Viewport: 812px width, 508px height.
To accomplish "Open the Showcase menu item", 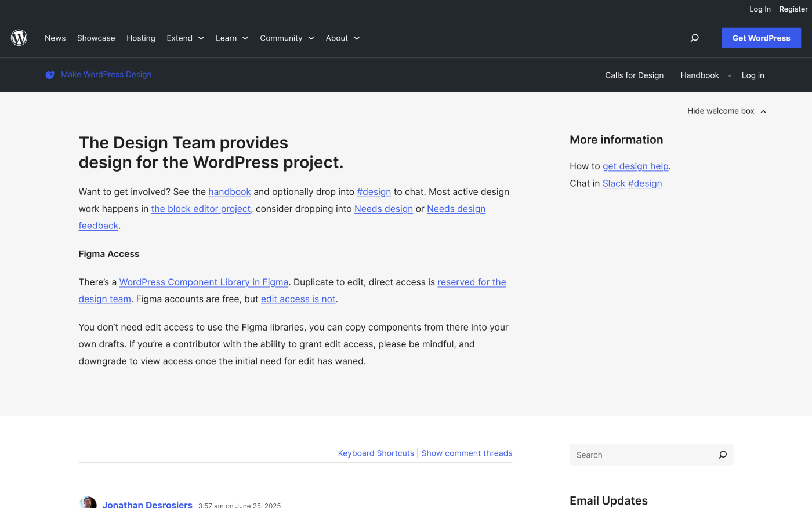I will 96,38.
